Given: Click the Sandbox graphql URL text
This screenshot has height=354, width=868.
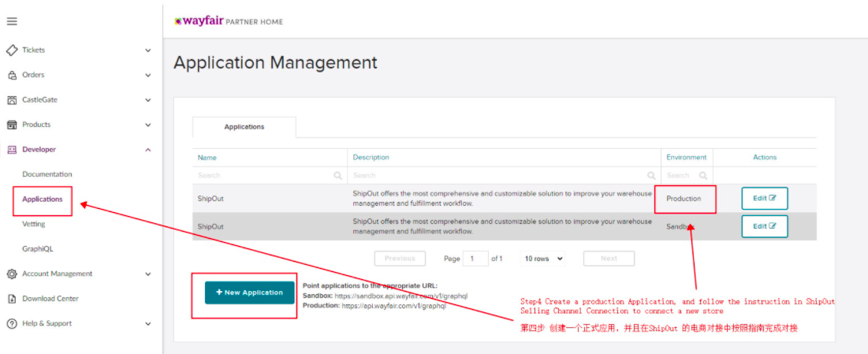Looking at the screenshot, I should pos(400,296).
